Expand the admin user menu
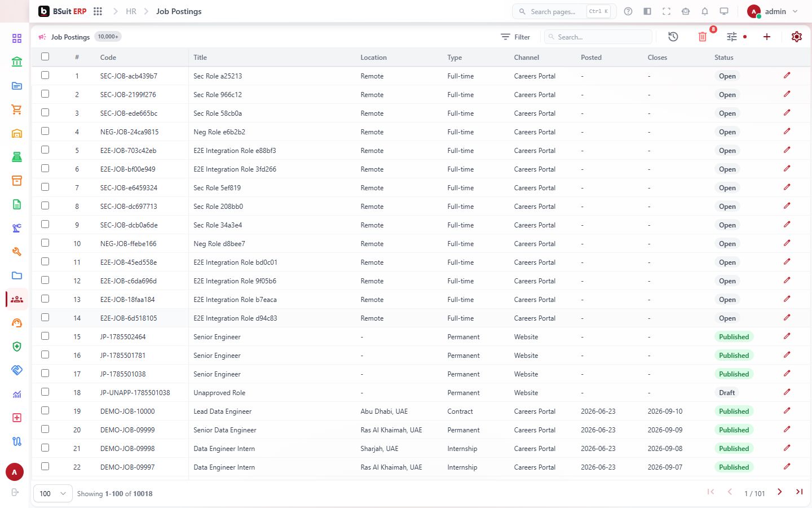 773,11
